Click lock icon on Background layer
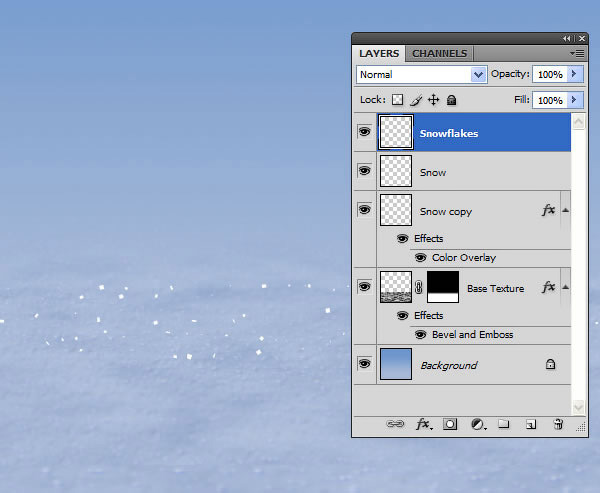 [x=550, y=364]
